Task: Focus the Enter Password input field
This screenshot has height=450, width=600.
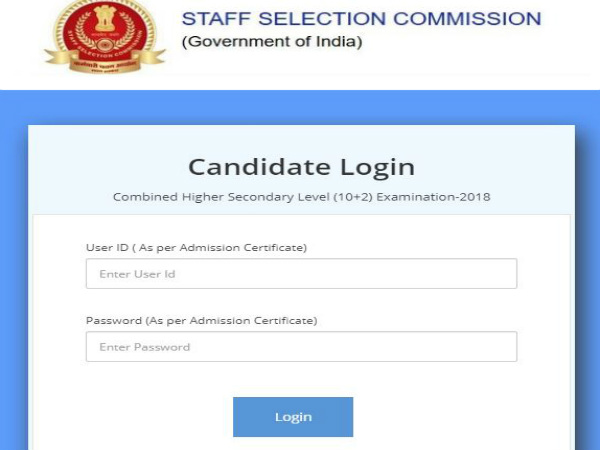Action: coord(301,347)
